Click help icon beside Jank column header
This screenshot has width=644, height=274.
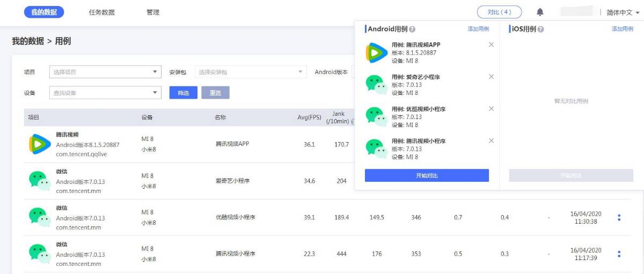click(353, 122)
